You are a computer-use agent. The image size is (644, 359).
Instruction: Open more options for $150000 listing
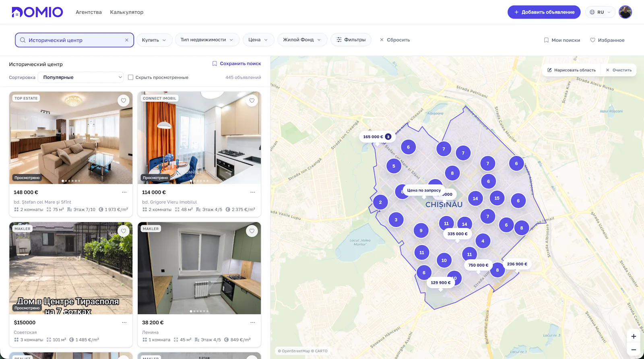[x=124, y=322]
